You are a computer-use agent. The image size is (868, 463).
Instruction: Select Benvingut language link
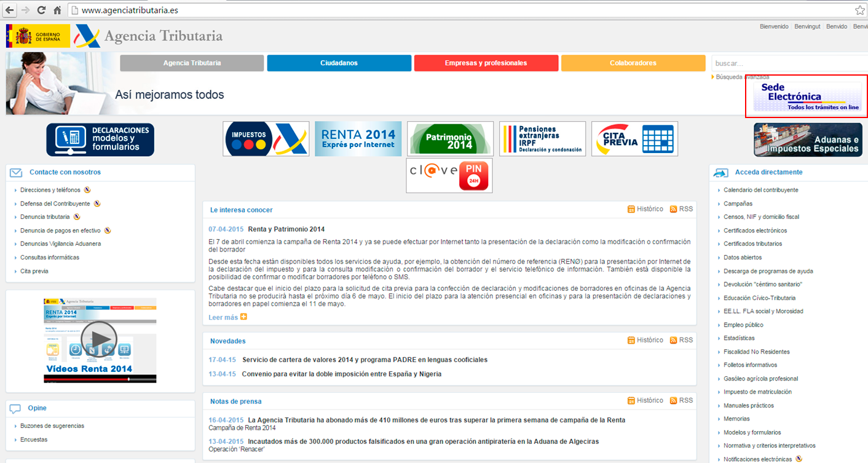(807, 26)
